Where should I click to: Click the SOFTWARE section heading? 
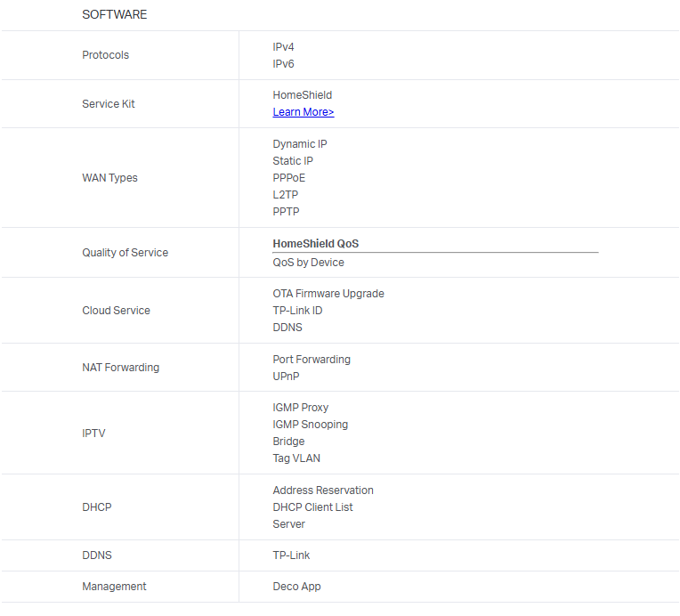click(115, 14)
